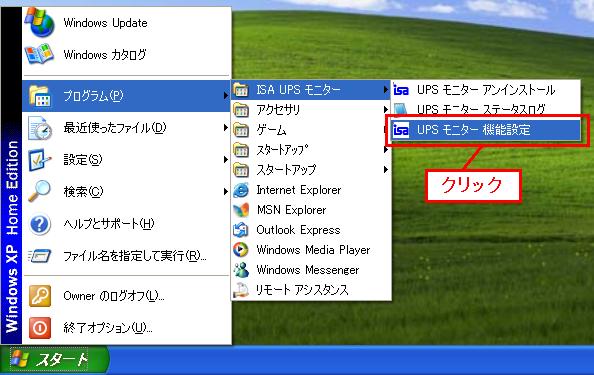Click 検索(C) label in Start menu
This screenshot has height=375, width=594.
click(83, 192)
